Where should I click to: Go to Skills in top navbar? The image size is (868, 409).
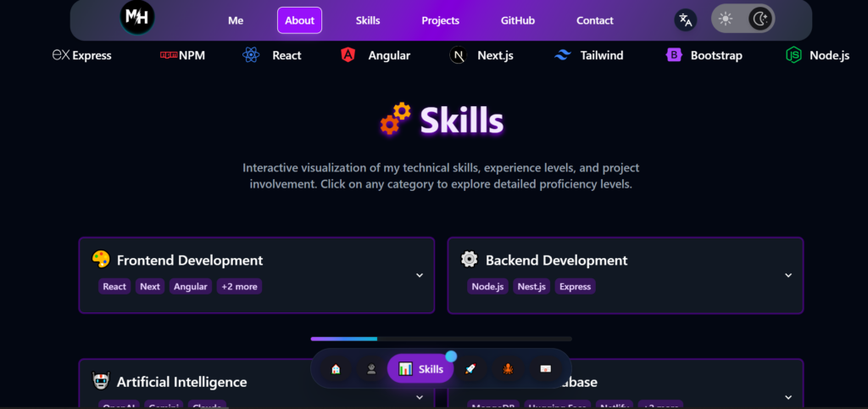368,20
